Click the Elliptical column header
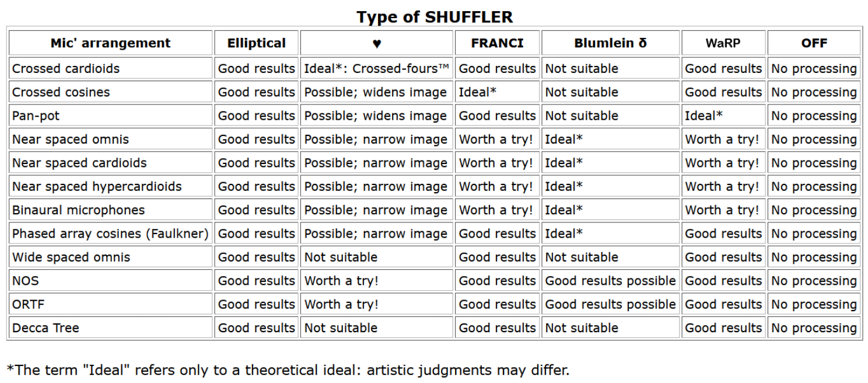 256,43
